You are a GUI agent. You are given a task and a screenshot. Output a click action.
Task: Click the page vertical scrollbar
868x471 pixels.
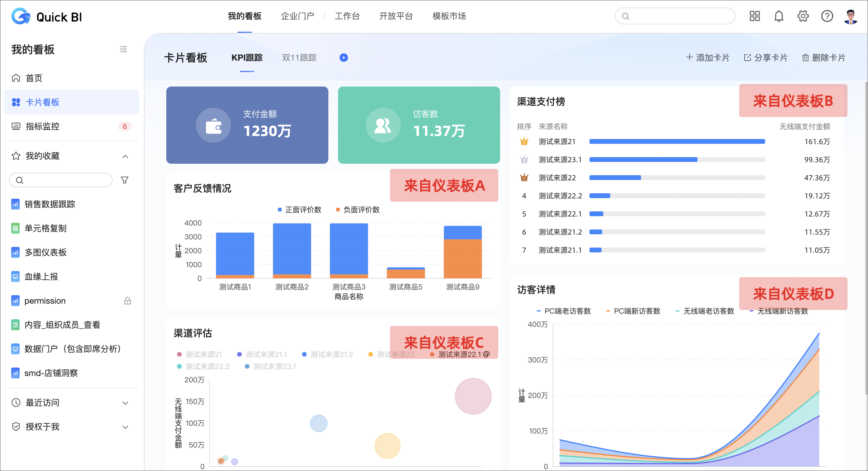(866, 238)
